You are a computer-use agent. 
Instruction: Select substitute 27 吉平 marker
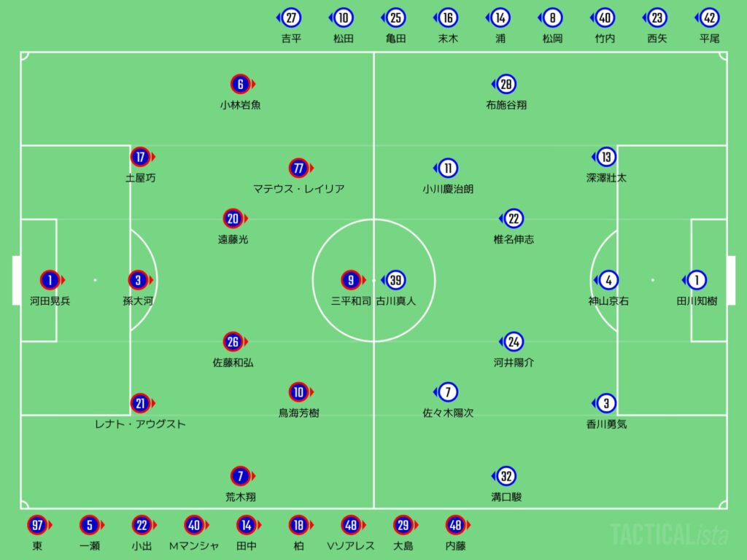click(291, 18)
